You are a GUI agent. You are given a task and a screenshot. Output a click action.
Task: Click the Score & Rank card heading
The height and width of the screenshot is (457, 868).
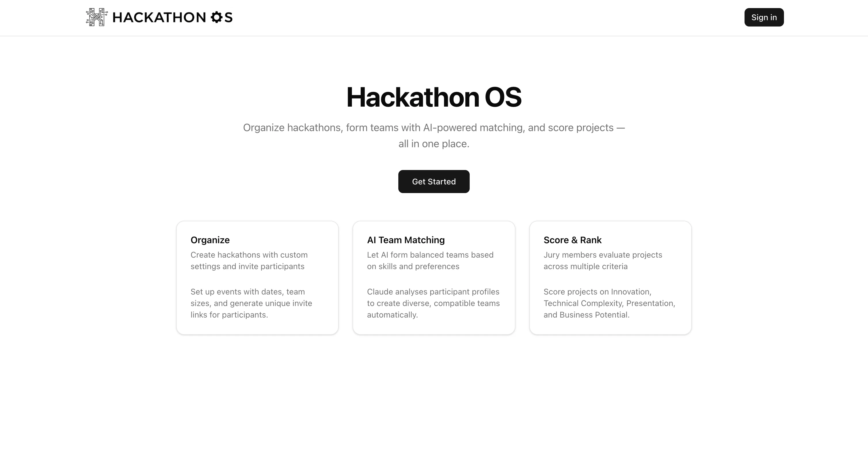[572, 240]
